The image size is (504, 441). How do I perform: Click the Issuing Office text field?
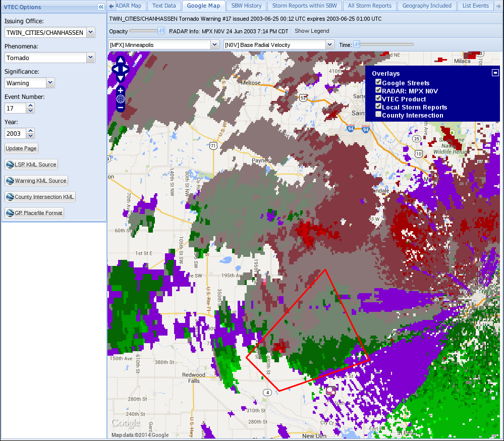tap(45, 32)
